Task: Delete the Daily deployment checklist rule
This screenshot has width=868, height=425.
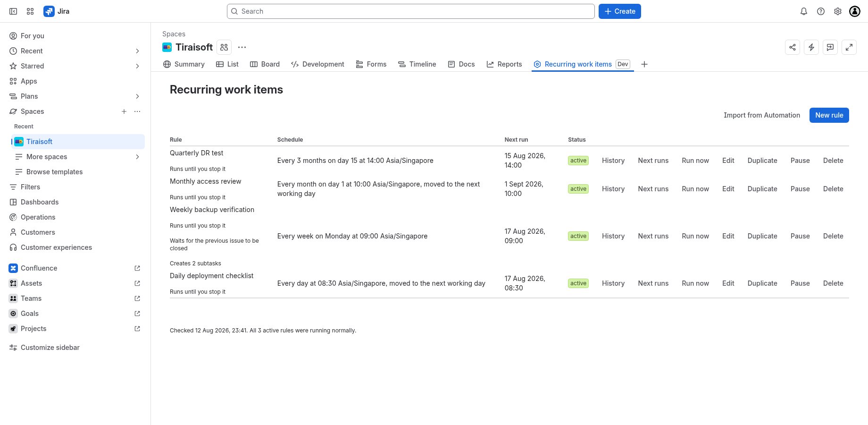Action: point(833,283)
